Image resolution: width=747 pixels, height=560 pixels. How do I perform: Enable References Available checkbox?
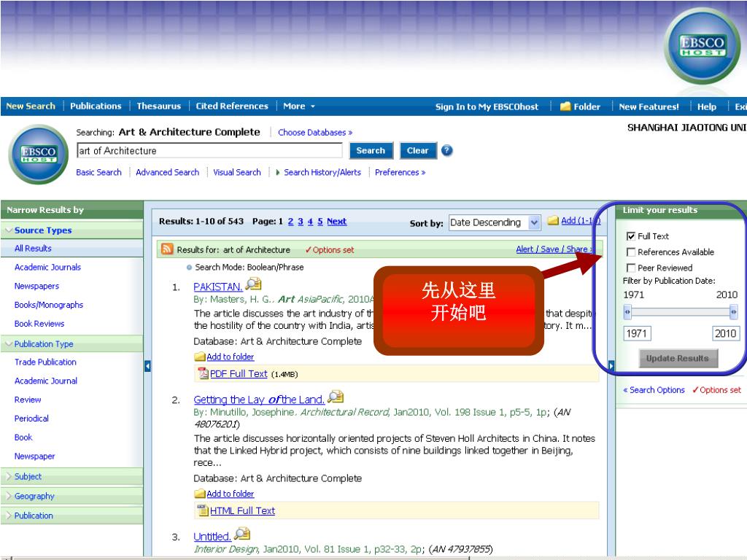tap(631, 252)
